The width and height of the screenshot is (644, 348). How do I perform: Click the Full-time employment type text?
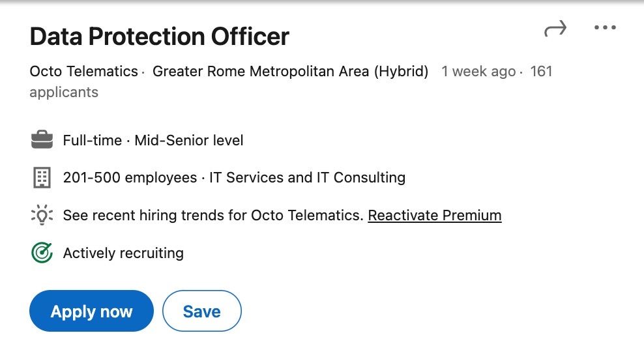[92, 140]
